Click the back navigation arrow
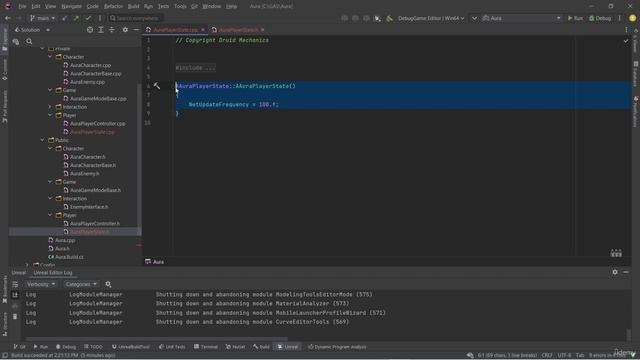Image resolution: width=640 pixels, height=360 pixels. [x=8, y=18]
